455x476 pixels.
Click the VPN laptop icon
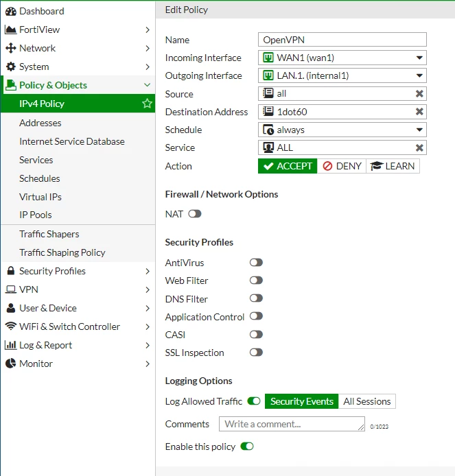coord(11,289)
